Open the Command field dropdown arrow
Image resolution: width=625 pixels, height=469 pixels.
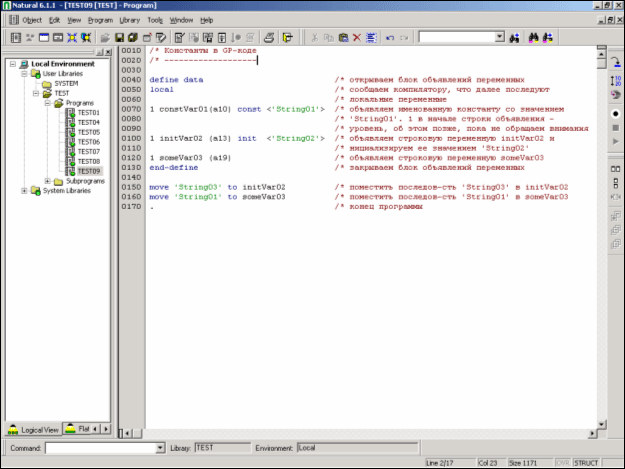[160, 448]
